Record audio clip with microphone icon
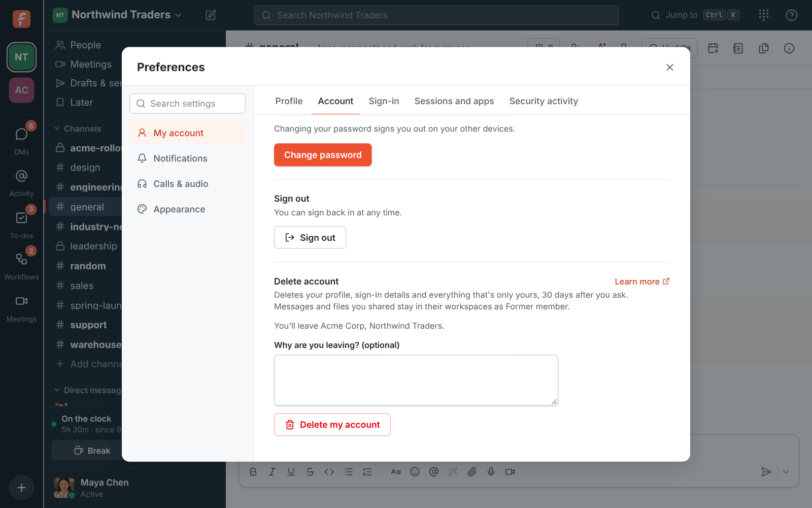Screen dimensions: 812x508 pyautogui.click(x=491, y=472)
